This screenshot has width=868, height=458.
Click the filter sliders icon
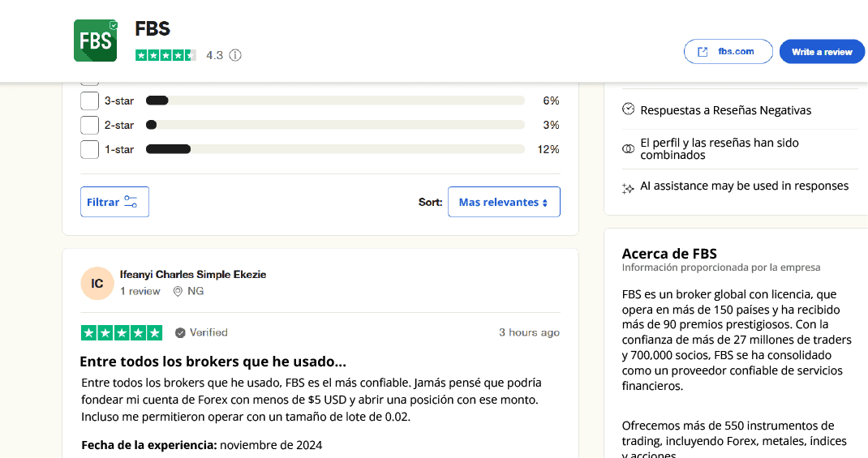131,202
